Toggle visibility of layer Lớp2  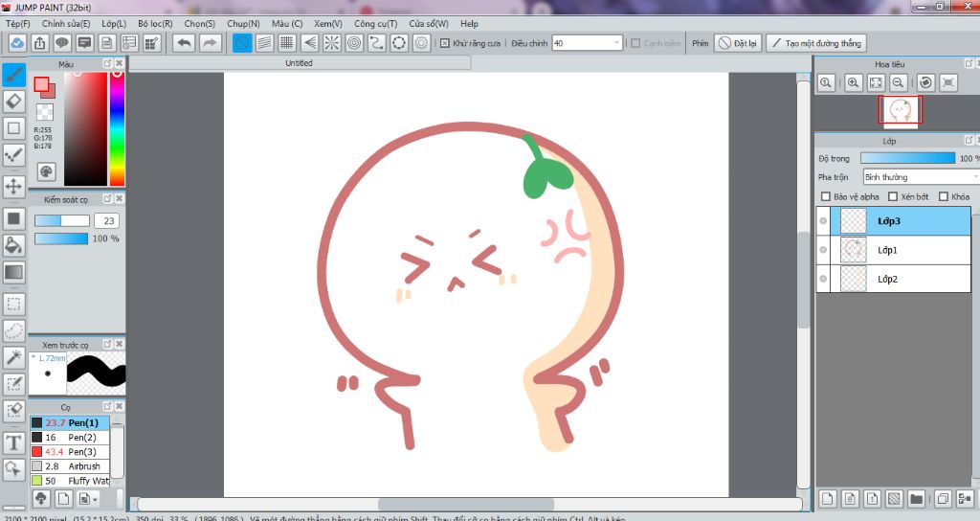(823, 279)
